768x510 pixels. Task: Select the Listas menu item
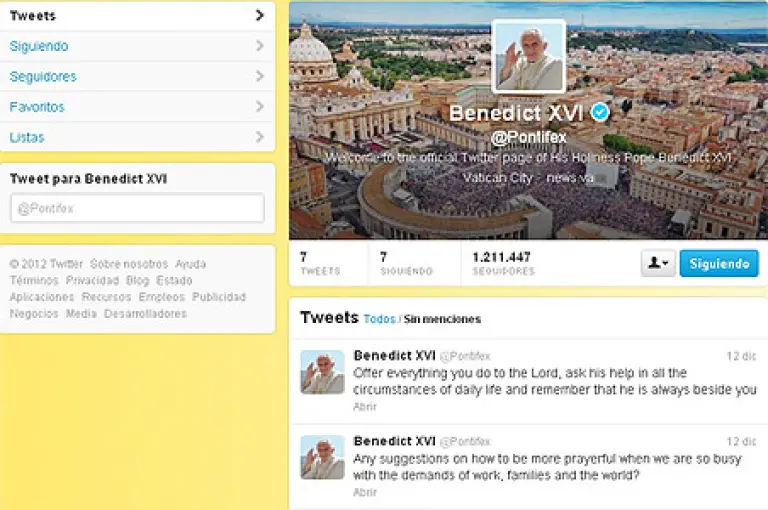pyautogui.click(x=137, y=137)
